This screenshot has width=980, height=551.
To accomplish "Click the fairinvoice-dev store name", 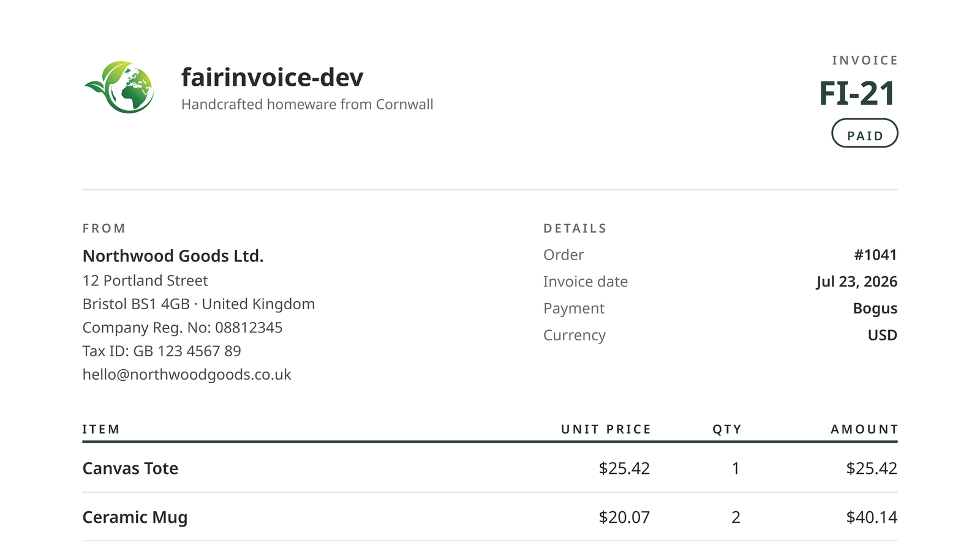I will pyautogui.click(x=272, y=78).
